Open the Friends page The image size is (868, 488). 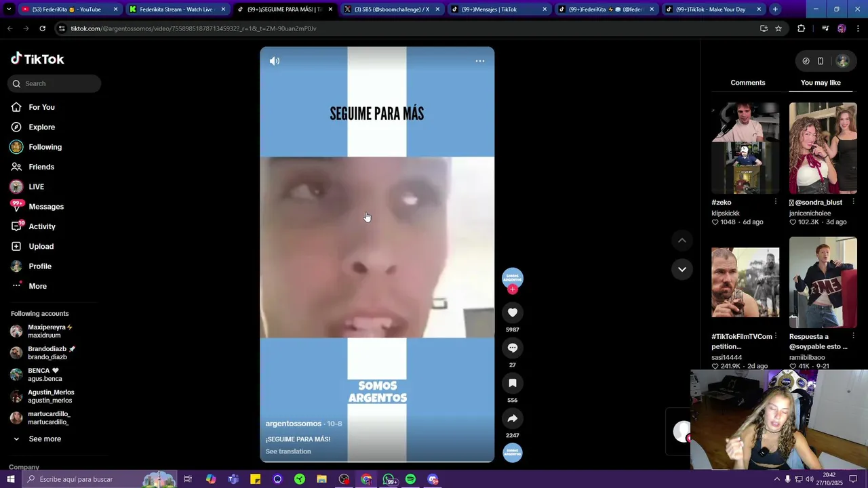tap(41, 167)
